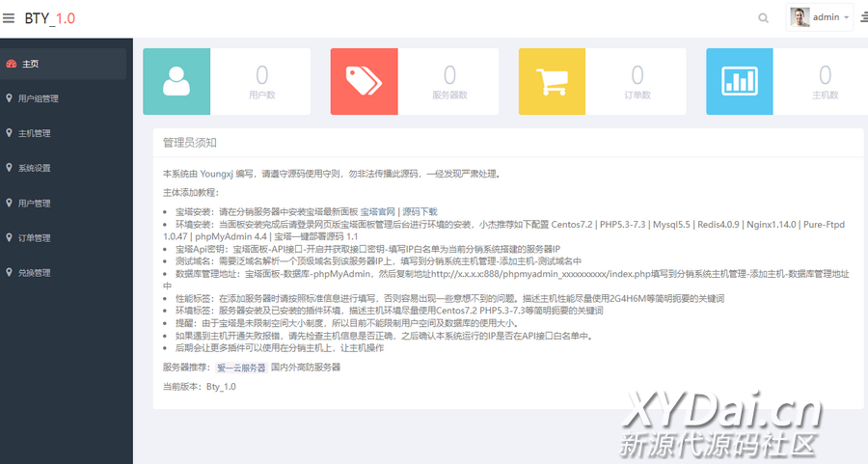This screenshot has height=464, width=868.
Task: Click the BTY_1.0 logo title
Action: [50, 18]
